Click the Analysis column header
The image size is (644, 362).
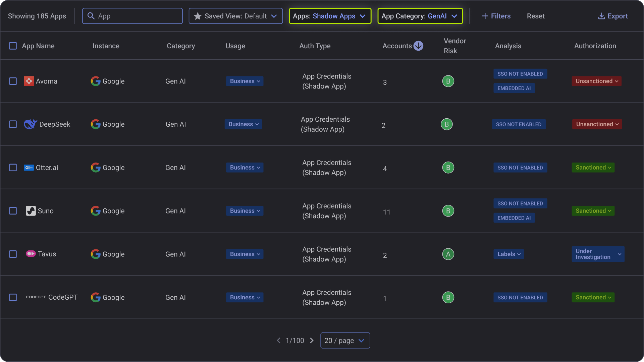[x=508, y=46]
